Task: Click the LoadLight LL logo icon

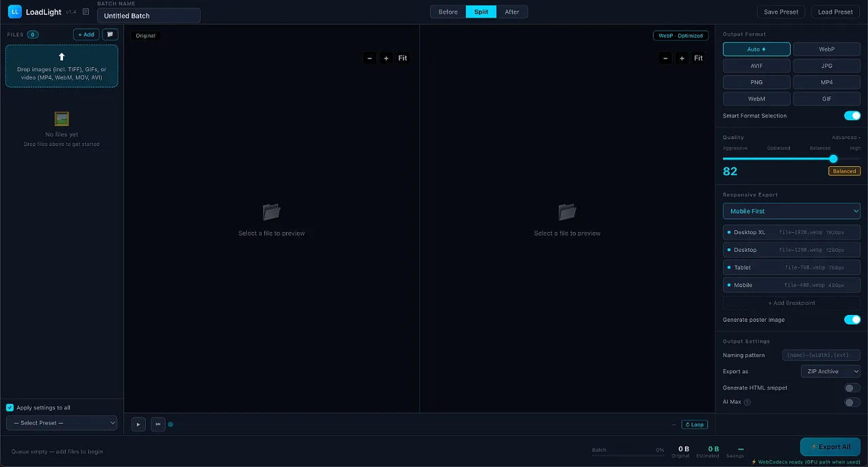Action: tap(15, 12)
